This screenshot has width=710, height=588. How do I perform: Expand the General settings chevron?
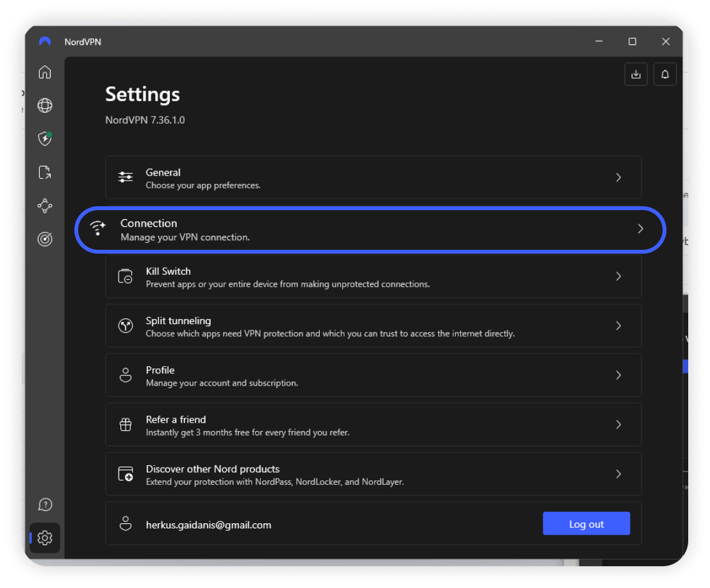(618, 177)
